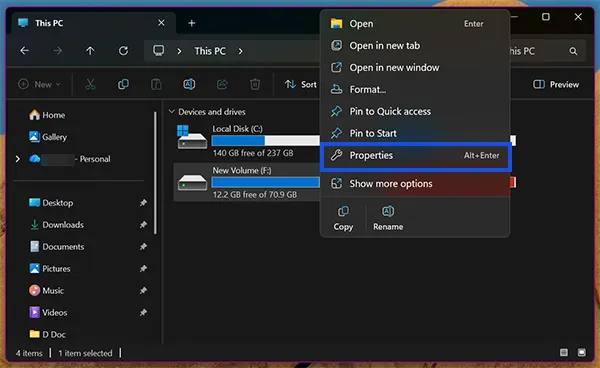Image resolution: width=600 pixels, height=368 pixels.
Task: Toggle the Preview pane
Action: coord(556,84)
